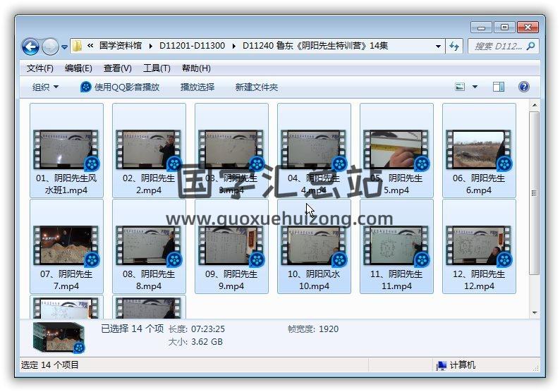Click the refresh button beside address bar
560x392 pixels.
pos(454,47)
